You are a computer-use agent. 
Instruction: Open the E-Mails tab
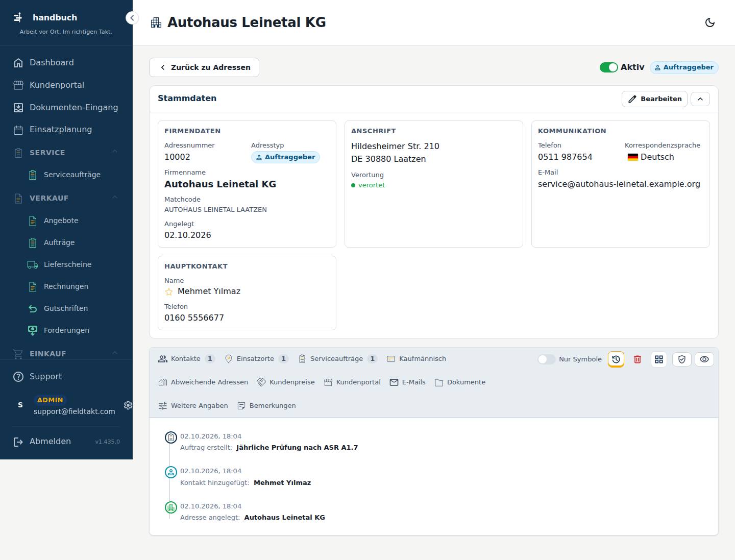[407, 382]
